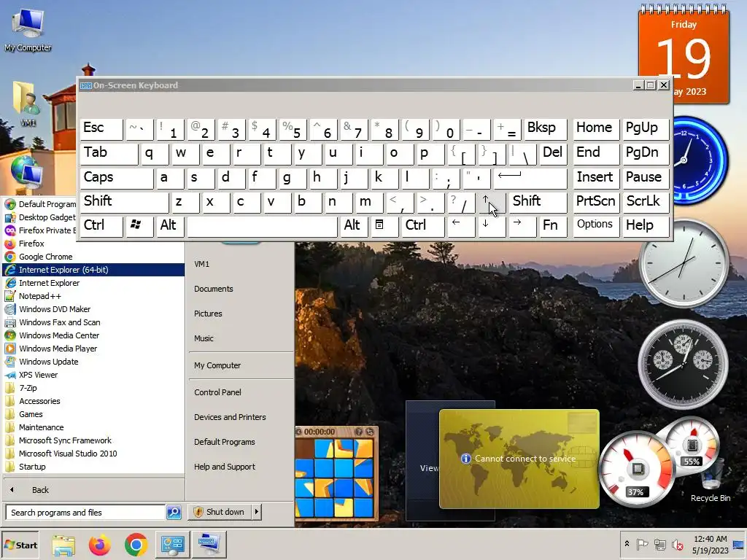Click the up arrow key on keyboard
Viewport: 747px width, 560px height.
point(491,201)
